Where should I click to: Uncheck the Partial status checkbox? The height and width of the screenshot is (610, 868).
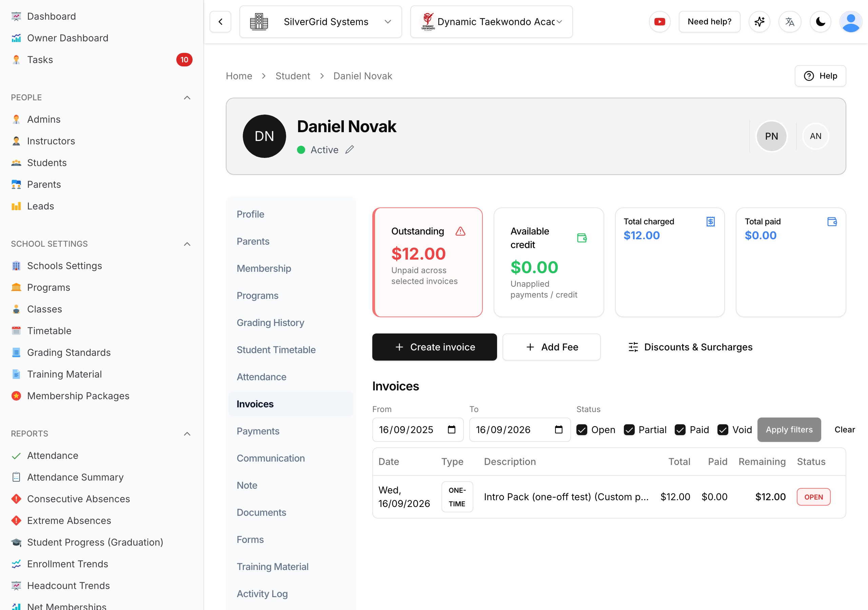629,430
